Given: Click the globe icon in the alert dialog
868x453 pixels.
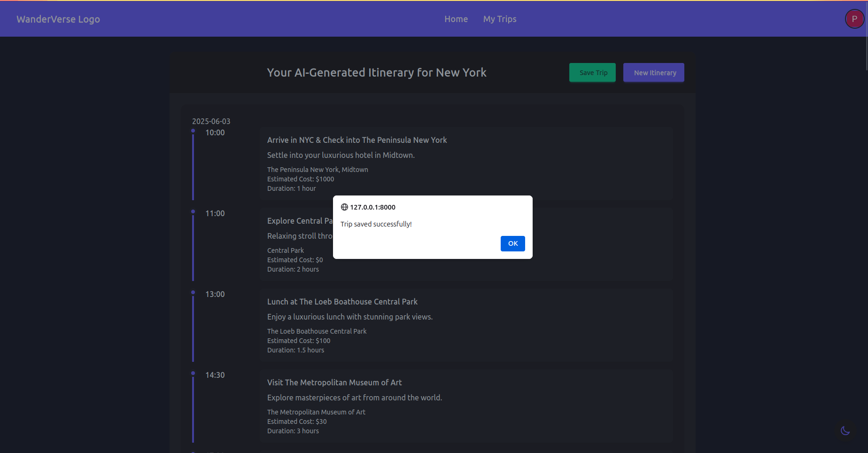Looking at the screenshot, I should (344, 207).
